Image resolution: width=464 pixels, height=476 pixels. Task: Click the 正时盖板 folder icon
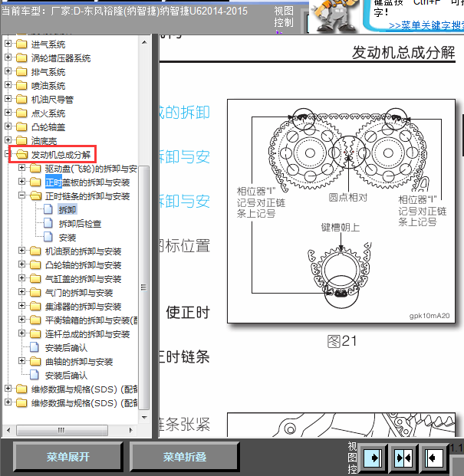(35, 182)
